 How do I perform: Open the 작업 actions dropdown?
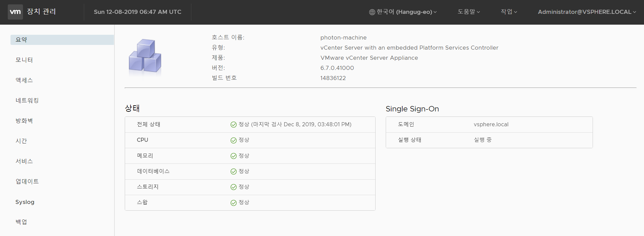[509, 12]
